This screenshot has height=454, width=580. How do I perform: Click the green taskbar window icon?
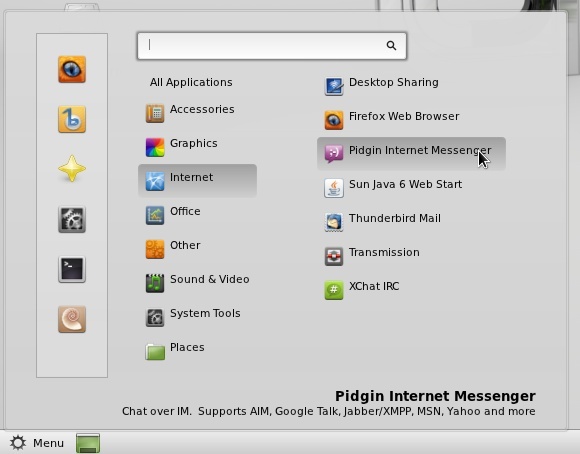click(88, 443)
